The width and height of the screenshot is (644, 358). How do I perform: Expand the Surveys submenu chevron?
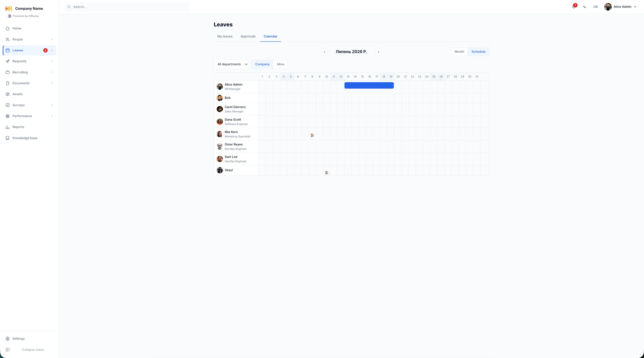pos(52,105)
